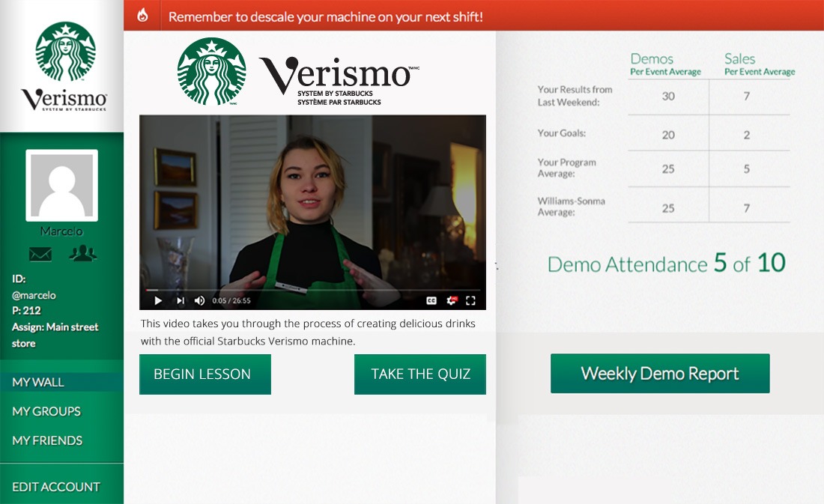Click Your Program Average row label
This screenshot has height=504, width=824.
[566, 168]
